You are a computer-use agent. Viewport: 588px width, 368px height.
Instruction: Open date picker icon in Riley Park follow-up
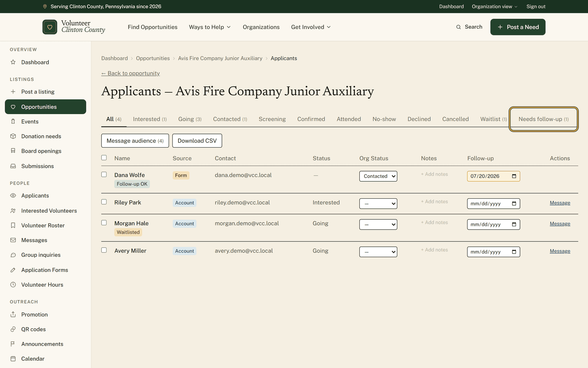coord(514,204)
